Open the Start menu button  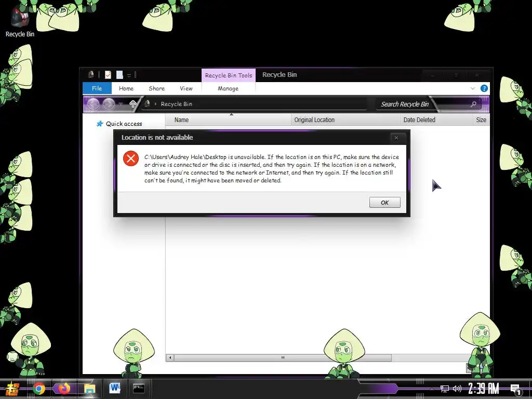coord(12,389)
